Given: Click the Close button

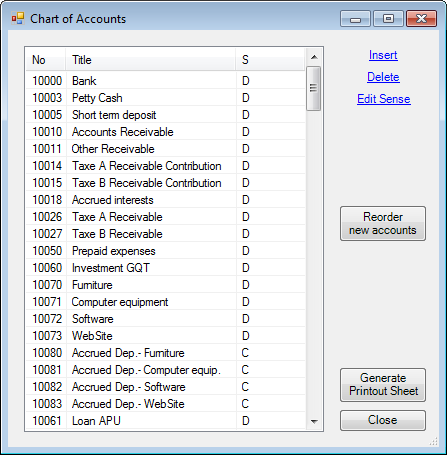Looking at the screenshot, I should [x=383, y=420].
